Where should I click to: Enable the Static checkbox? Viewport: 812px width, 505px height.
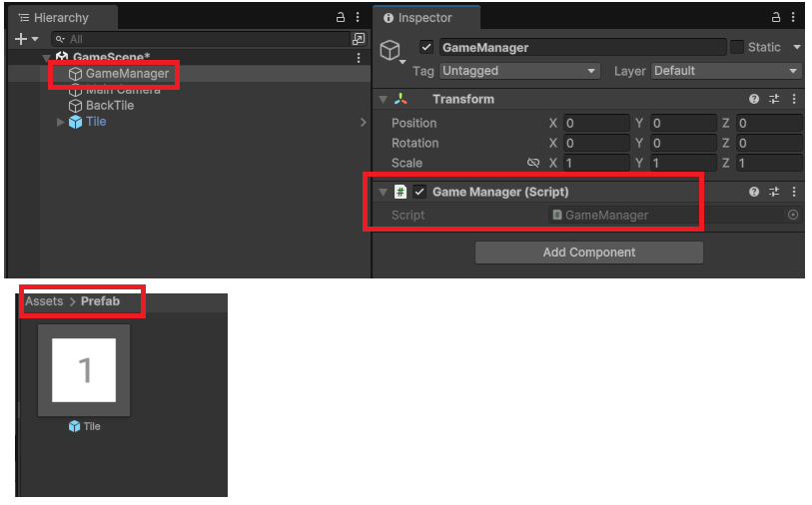click(x=737, y=47)
